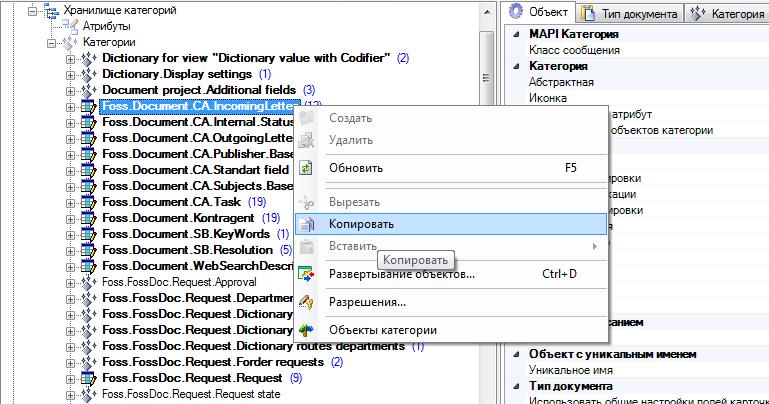Choose Обновить in the context menu
Screen dimensions: 769x404
point(356,168)
